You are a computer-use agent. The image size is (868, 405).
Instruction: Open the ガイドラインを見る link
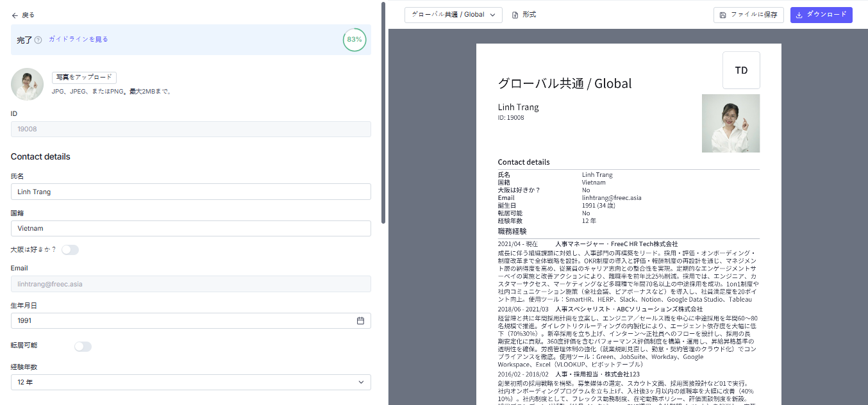pyautogui.click(x=78, y=39)
